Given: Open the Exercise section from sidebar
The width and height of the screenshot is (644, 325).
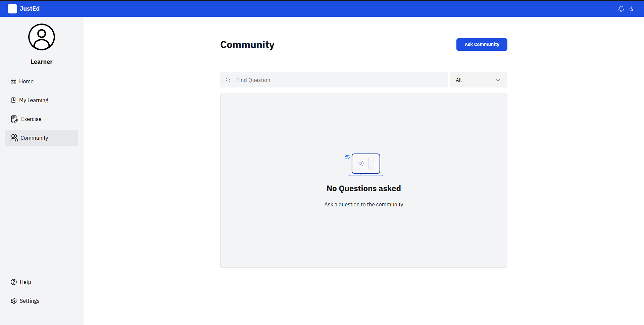Looking at the screenshot, I should pos(31,119).
